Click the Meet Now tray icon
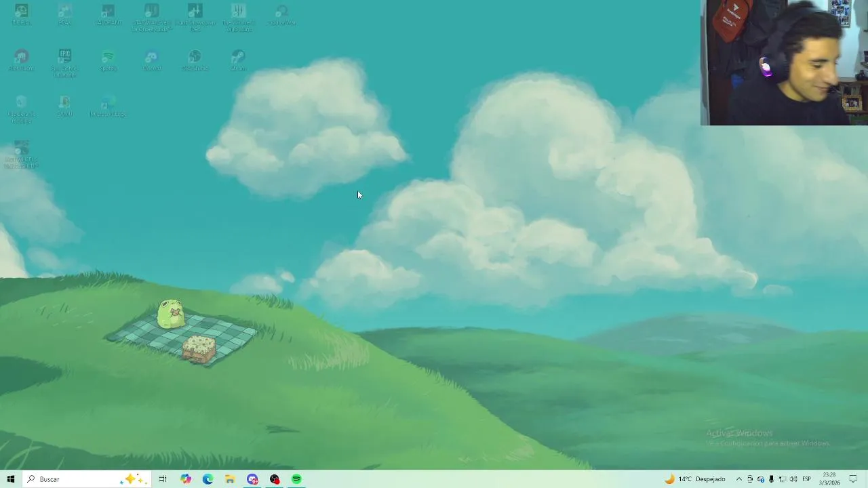Viewport: 868px width, 488px height. pos(750,479)
